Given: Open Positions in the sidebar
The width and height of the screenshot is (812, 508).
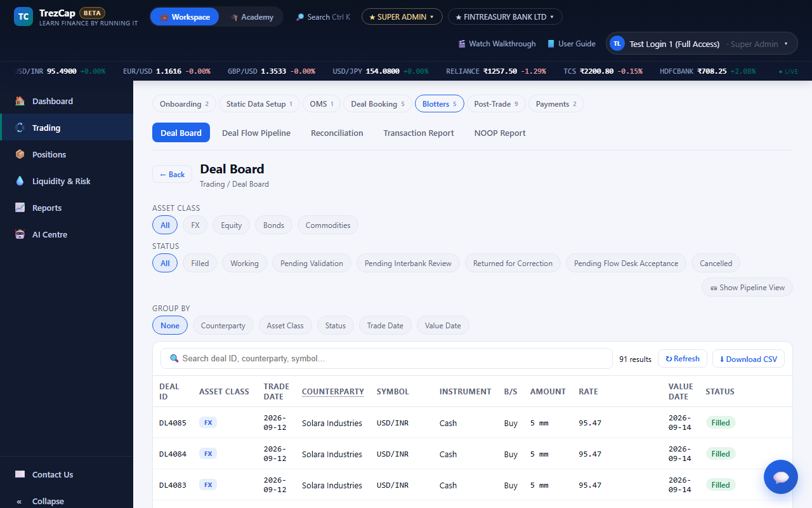Looking at the screenshot, I should click(x=67, y=154).
